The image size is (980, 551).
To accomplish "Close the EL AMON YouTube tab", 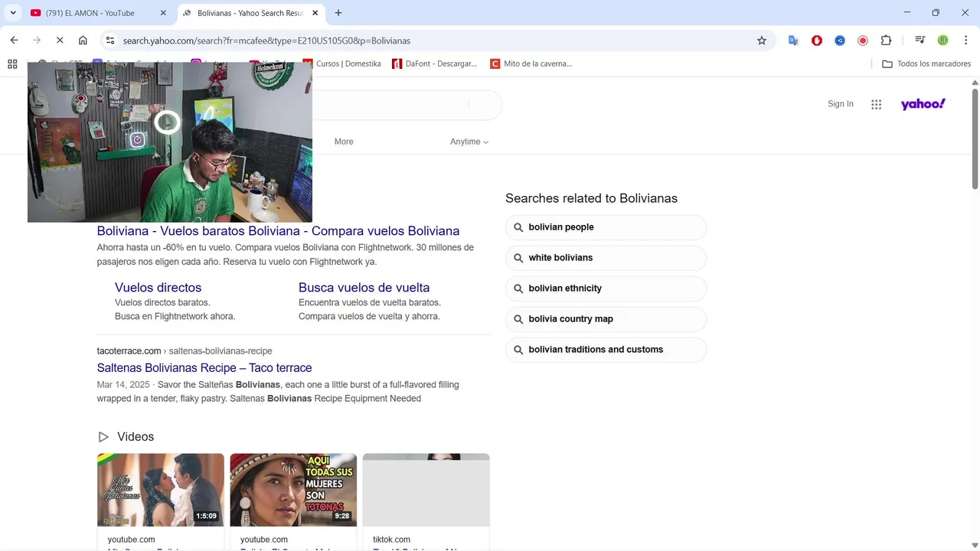I will pos(163,13).
